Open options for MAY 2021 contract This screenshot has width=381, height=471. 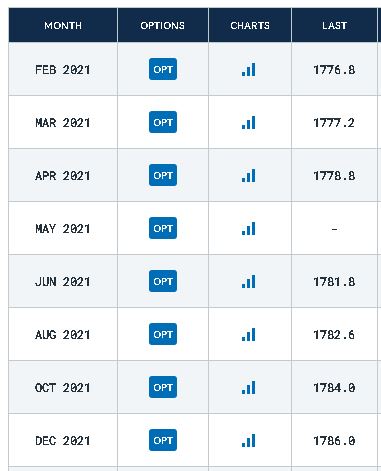pos(163,228)
